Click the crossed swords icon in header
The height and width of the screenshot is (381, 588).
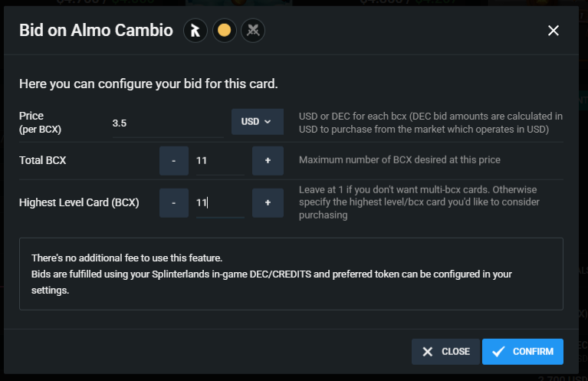click(253, 31)
